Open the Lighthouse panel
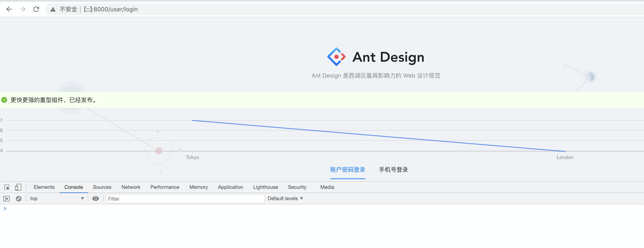 point(266,187)
